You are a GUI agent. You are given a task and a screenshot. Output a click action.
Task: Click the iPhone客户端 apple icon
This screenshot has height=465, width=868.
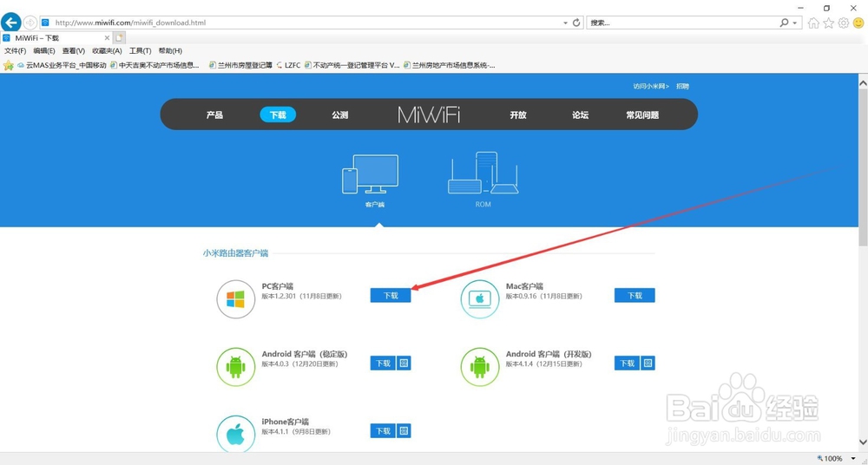[235, 435]
